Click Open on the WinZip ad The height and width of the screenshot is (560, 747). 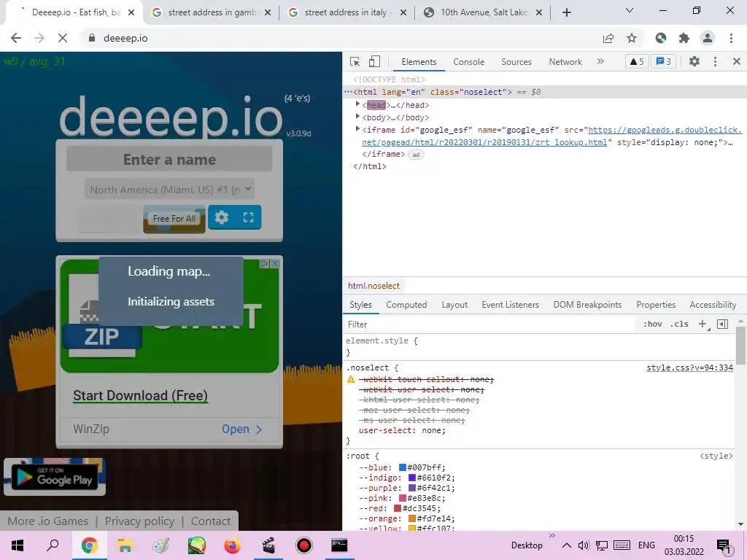point(241,429)
